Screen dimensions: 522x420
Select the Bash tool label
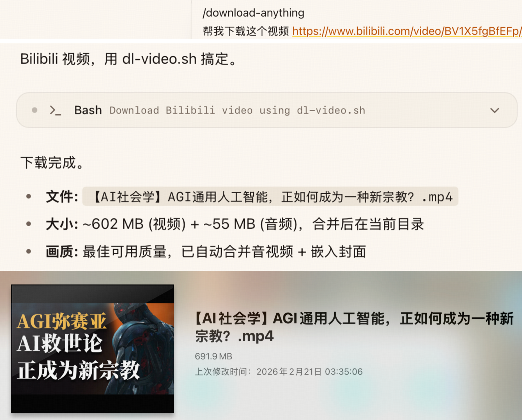tap(88, 110)
